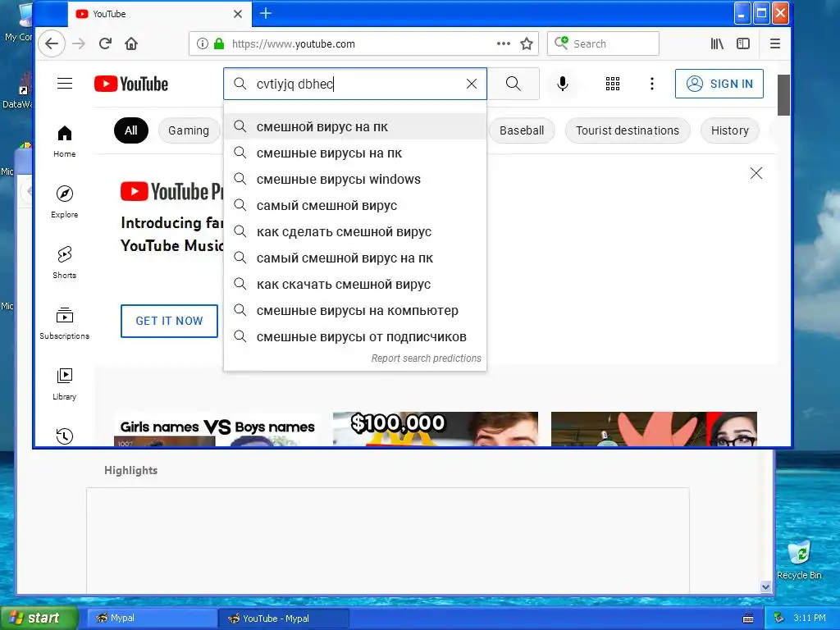This screenshot has width=840, height=630.
Task: Choose suggestion как сделать смешной вирус
Action: tap(355, 232)
